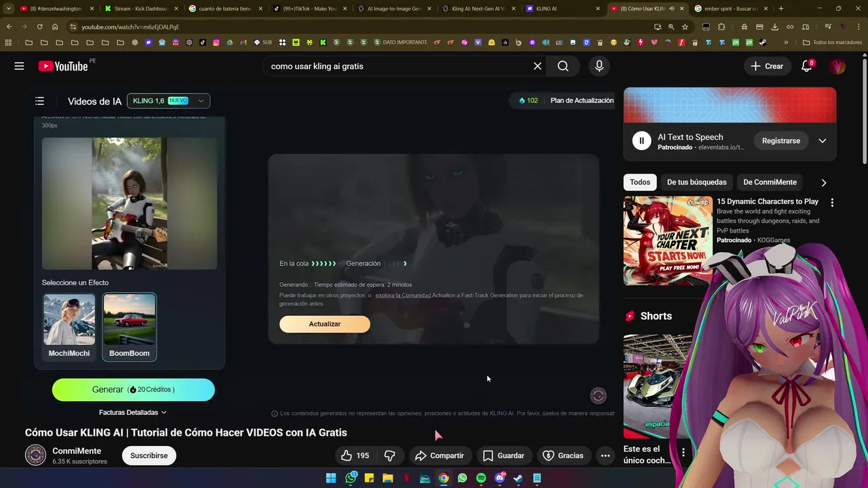Image resolution: width=868 pixels, height=488 pixels.
Task: Expand Facturas Detalladas in video
Action: click(x=132, y=412)
